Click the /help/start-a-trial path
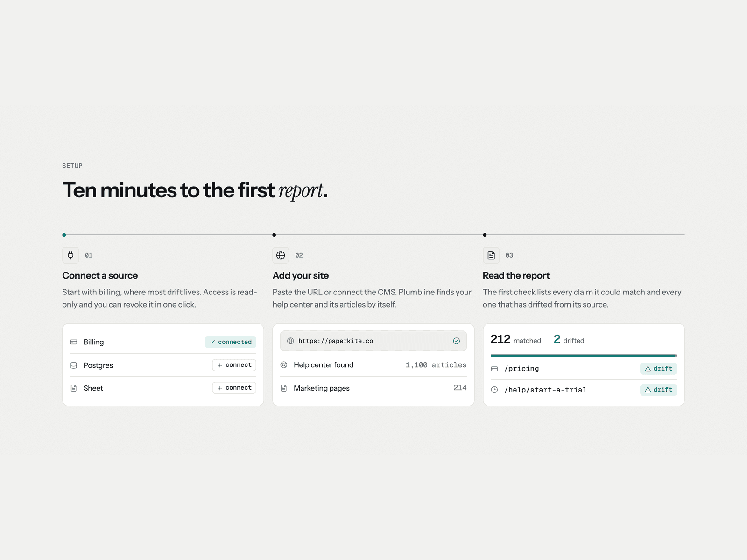The height and width of the screenshot is (560, 747). pos(545,390)
